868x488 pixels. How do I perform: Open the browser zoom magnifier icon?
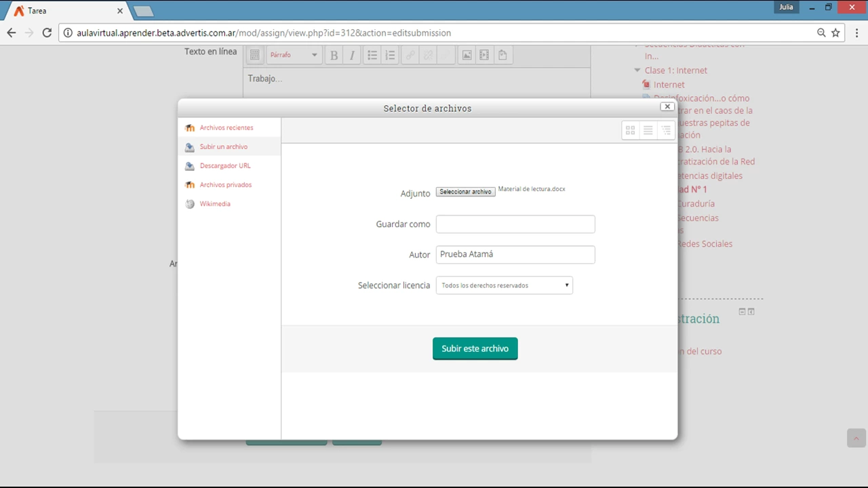tap(821, 33)
